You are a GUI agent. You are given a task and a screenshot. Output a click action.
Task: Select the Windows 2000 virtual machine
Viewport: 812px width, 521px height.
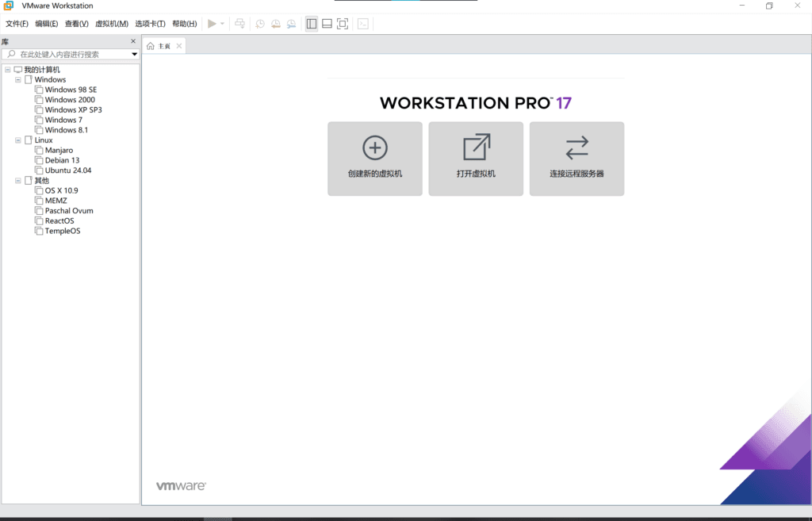[70, 100]
